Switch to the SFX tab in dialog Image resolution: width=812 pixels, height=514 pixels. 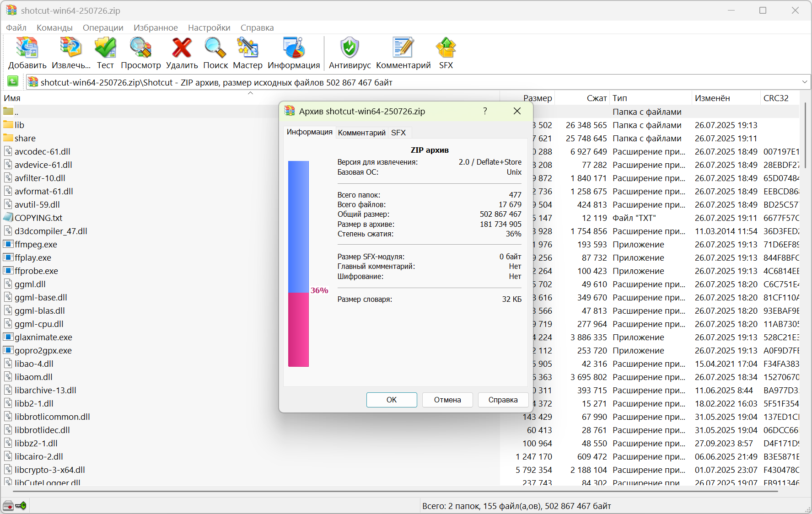point(398,133)
